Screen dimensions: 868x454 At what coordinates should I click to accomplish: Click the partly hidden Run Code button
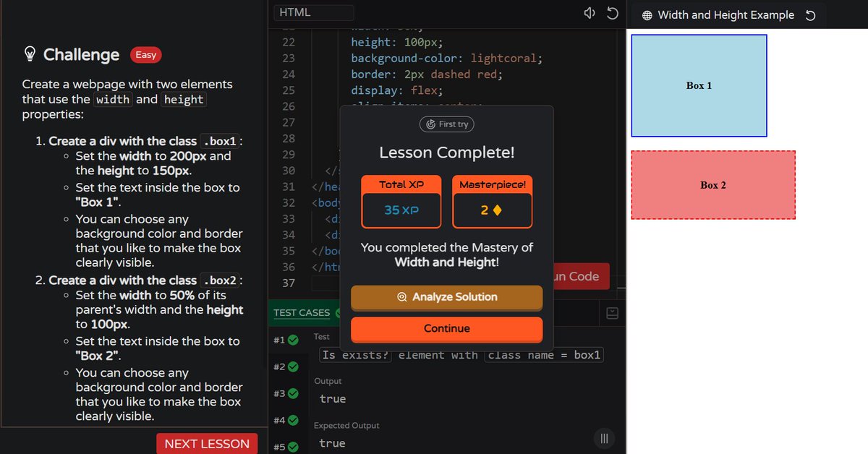[582, 276]
